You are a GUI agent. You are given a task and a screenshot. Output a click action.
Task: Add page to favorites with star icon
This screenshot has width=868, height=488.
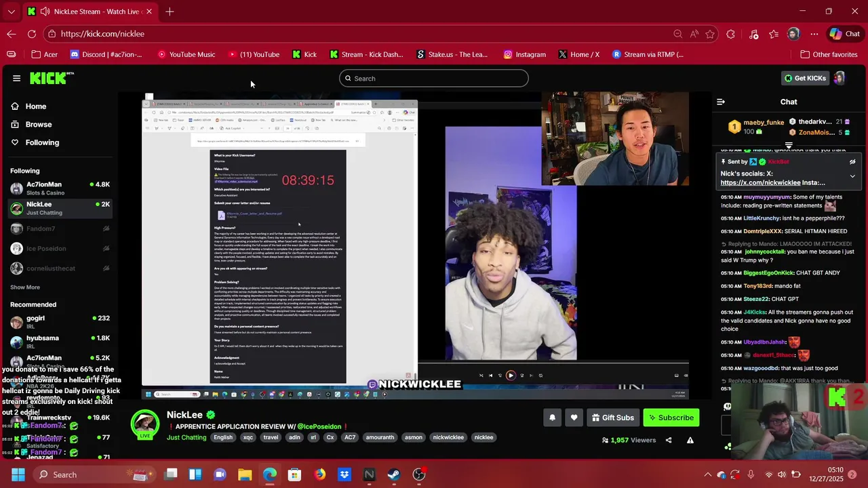pyautogui.click(x=710, y=34)
